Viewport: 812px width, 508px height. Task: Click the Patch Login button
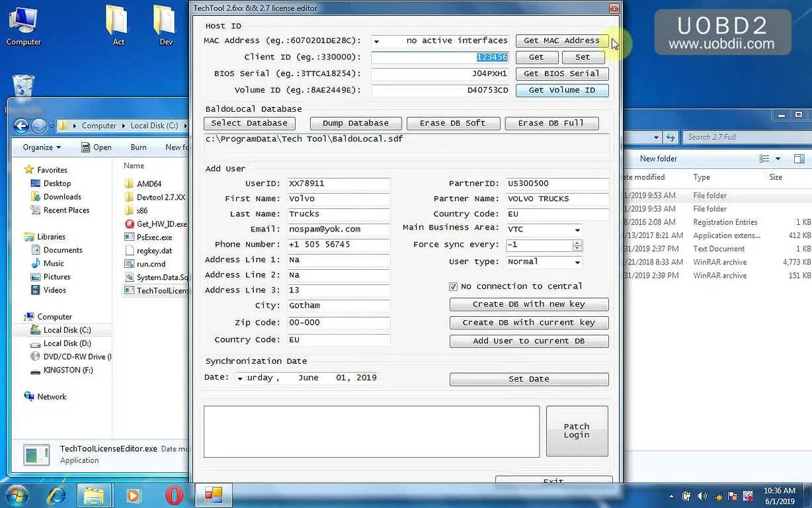pyautogui.click(x=577, y=431)
